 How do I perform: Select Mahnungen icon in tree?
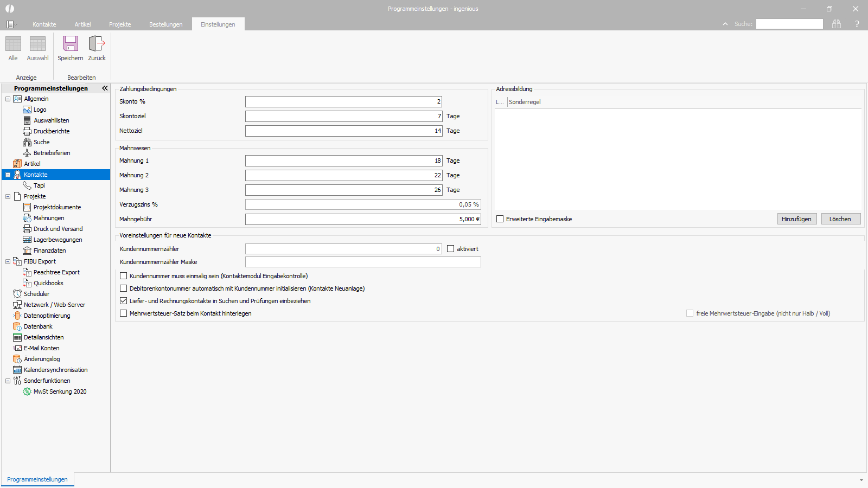click(27, 218)
